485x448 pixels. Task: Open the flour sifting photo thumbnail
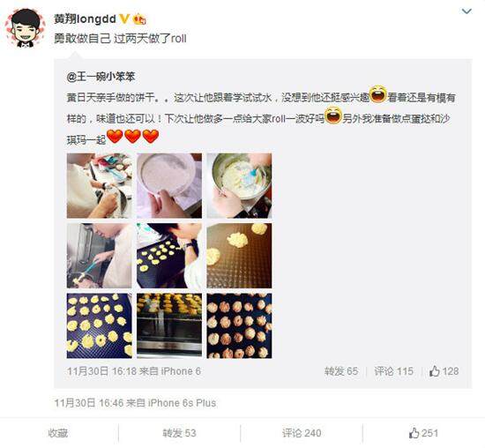tap(169, 185)
